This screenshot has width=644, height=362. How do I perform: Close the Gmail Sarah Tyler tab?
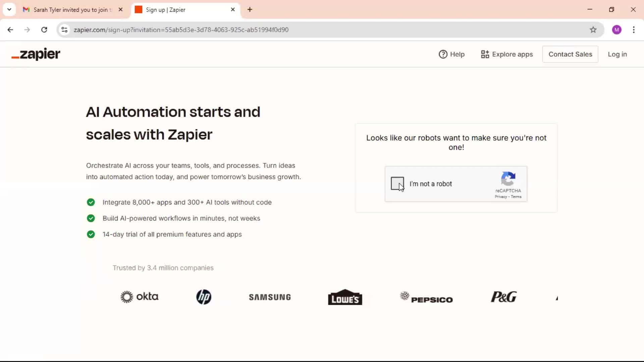pos(121,10)
